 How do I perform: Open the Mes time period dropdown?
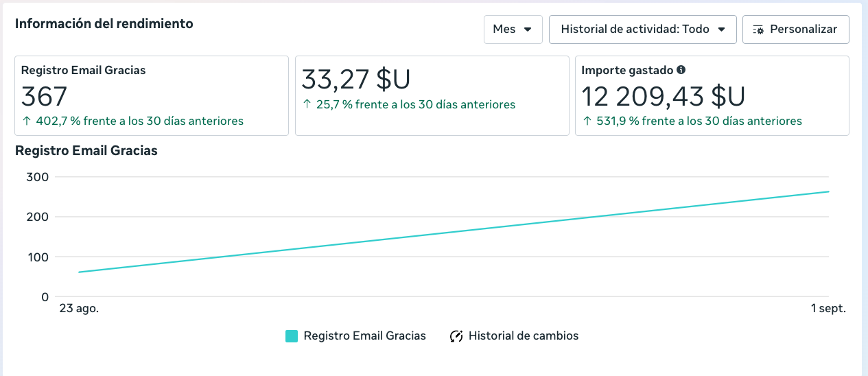coord(513,30)
